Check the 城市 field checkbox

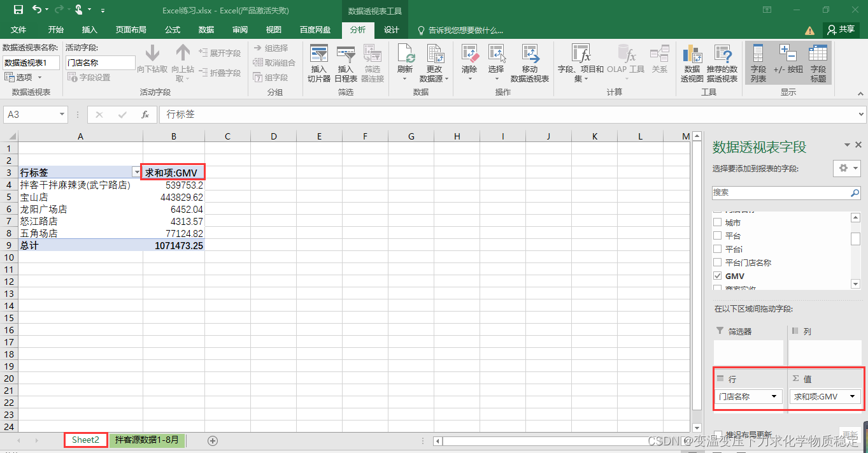[x=718, y=222]
